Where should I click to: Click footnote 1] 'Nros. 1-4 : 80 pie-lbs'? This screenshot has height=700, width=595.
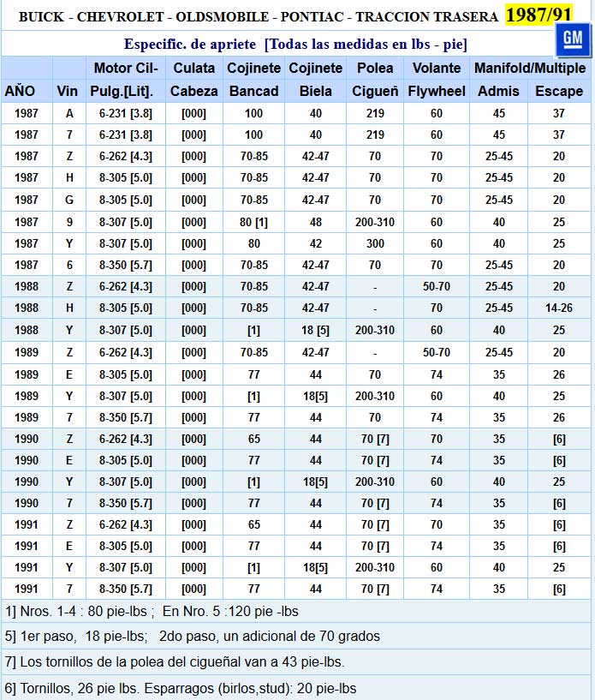(83, 611)
